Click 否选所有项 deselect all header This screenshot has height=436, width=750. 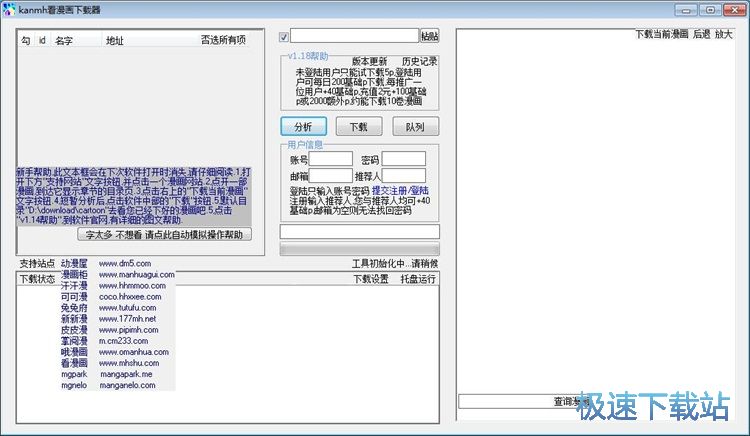click(223, 40)
